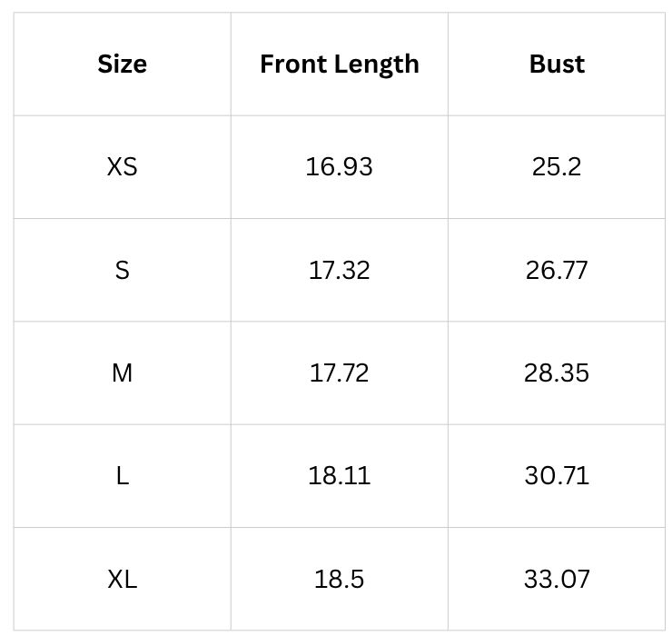The height and width of the screenshot is (636, 672).
Task: Select the 33.07 bust measurement
Action: [557, 580]
